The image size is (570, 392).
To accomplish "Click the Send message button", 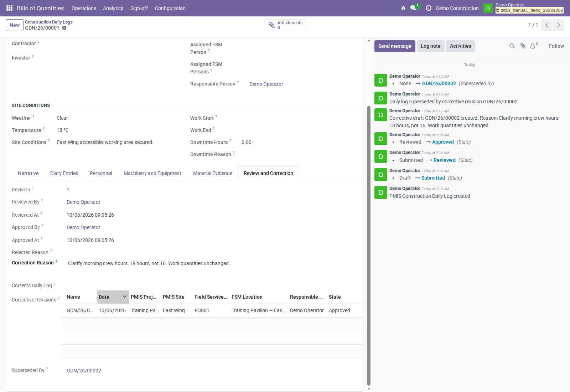I will (395, 46).
